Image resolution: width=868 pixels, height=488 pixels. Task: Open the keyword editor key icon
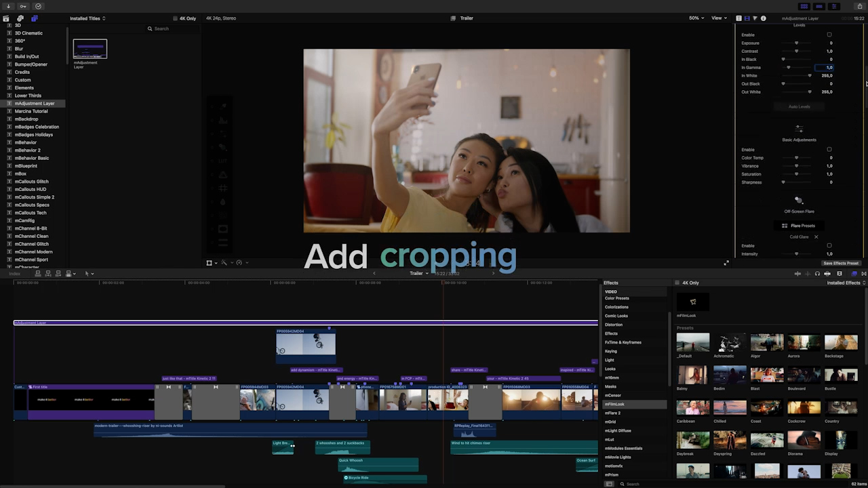click(23, 6)
